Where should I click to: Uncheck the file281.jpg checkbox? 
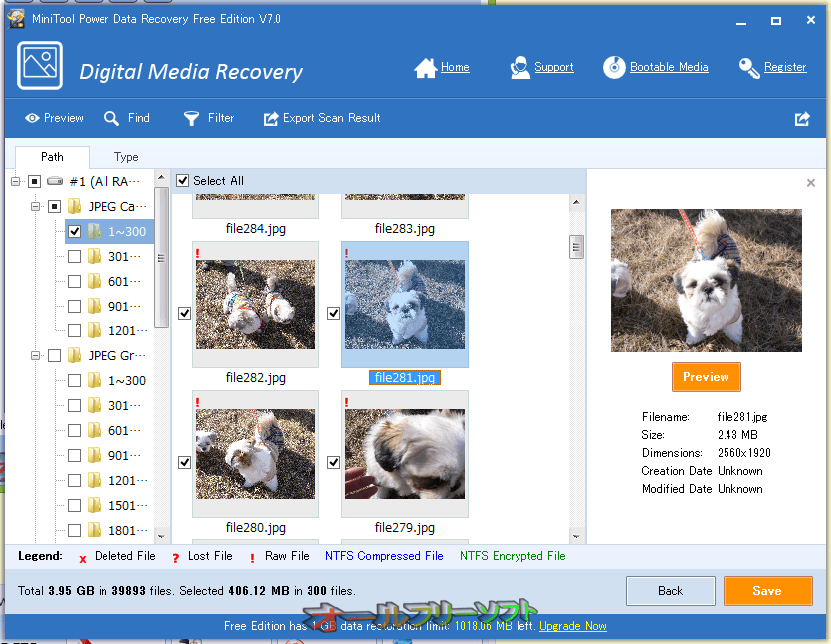tap(333, 314)
